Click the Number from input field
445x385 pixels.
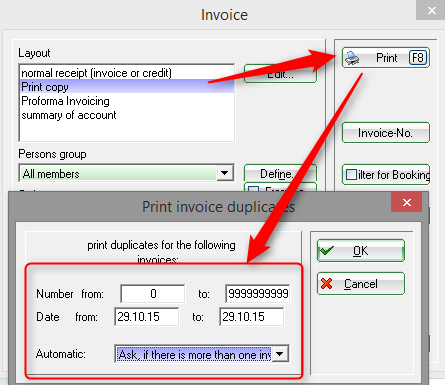click(x=153, y=294)
